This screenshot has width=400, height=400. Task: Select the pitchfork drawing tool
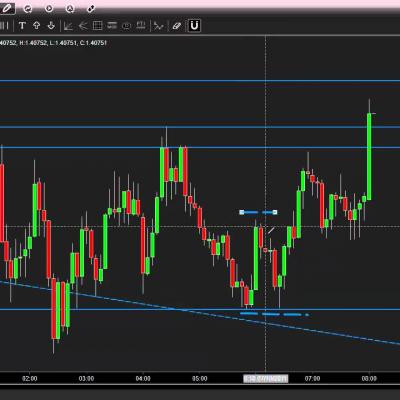click(83, 26)
